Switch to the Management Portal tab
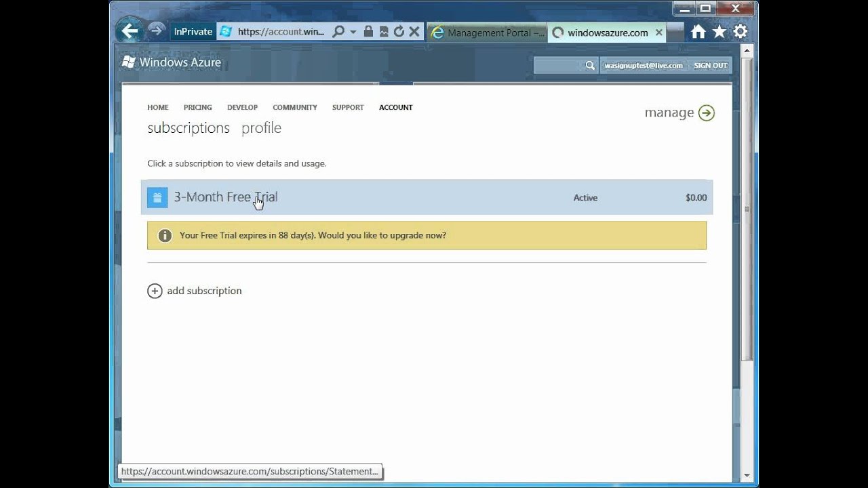868x488 pixels. tap(487, 33)
